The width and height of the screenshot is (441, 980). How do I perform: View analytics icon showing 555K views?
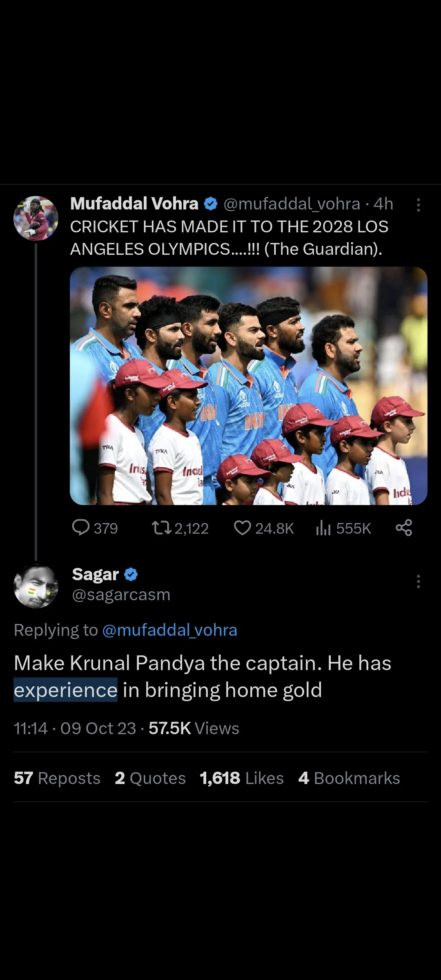point(323,528)
